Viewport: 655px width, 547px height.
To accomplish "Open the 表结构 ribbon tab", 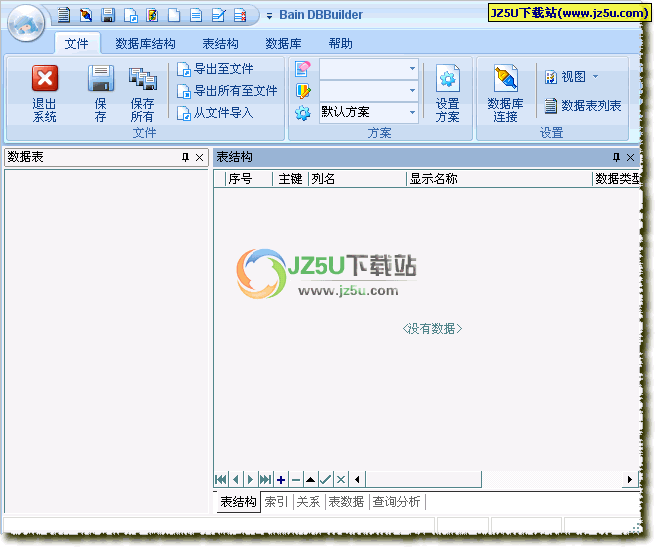I will [221, 43].
